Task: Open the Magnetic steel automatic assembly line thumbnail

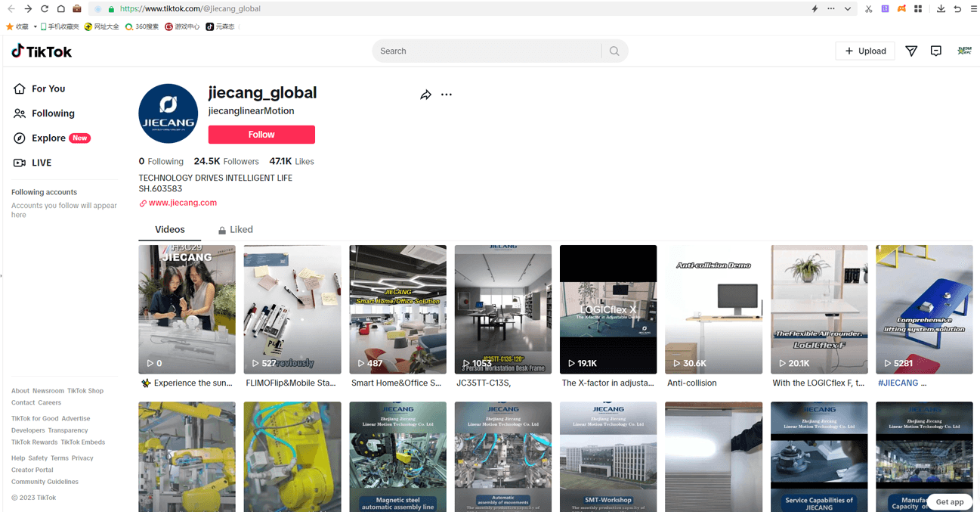Action: [397, 457]
